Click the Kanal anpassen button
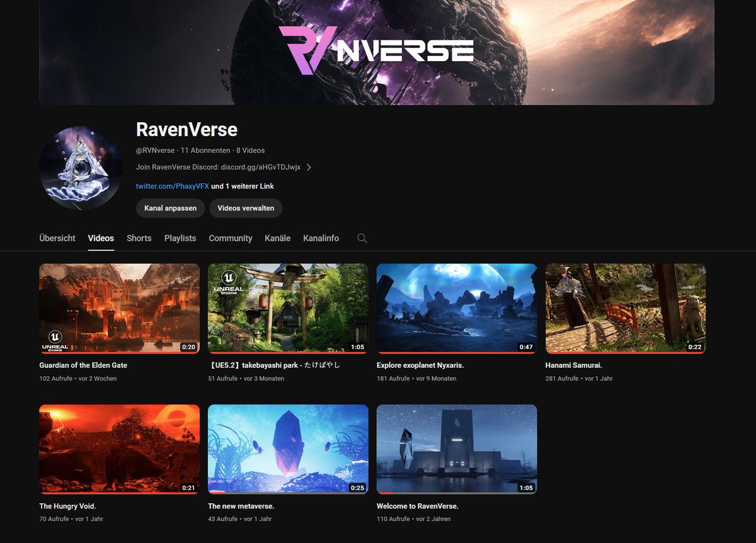Viewport: 756px width, 543px height. click(169, 208)
